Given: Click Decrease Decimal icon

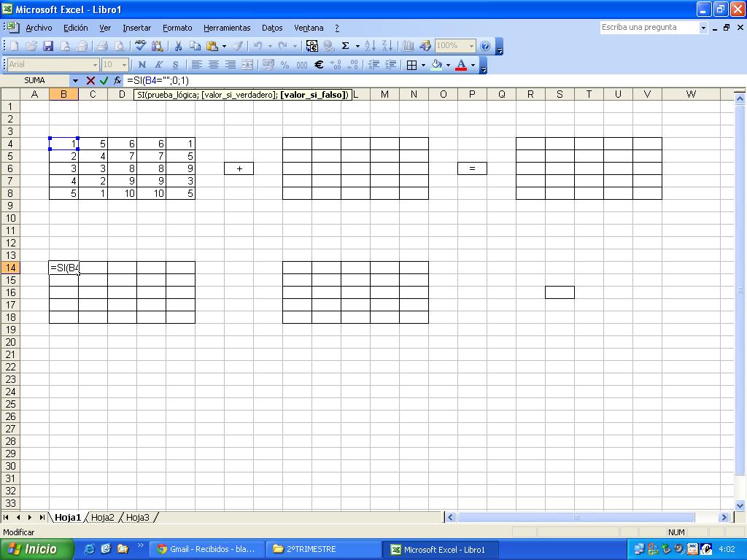Looking at the screenshot, I should click(352, 65).
